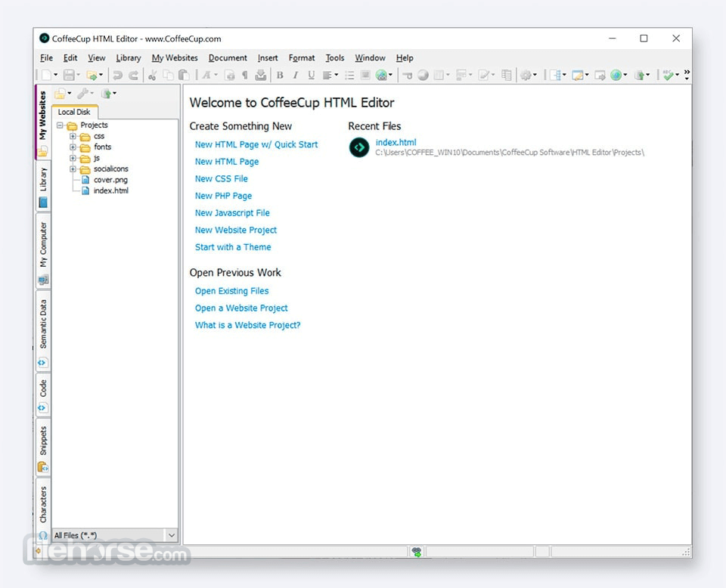Open the gear tools dropdown arrow
The image size is (726, 588).
tap(535, 75)
